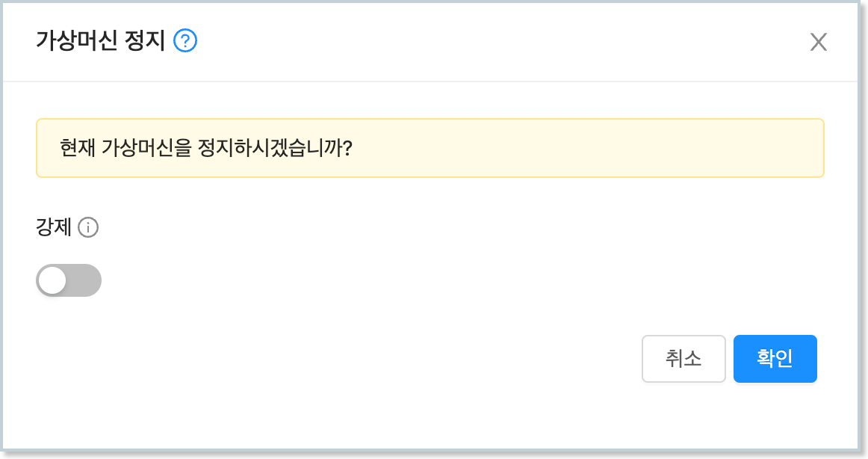868x459 pixels.
Task: Enable the 강제 force stop toggle
Action: [69, 280]
